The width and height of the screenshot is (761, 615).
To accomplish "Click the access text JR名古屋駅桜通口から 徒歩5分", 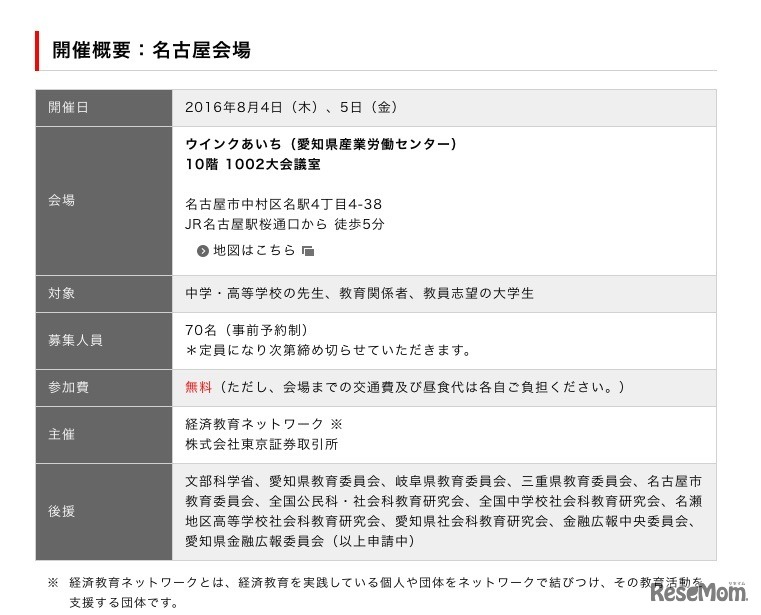I will pos(285,224).
